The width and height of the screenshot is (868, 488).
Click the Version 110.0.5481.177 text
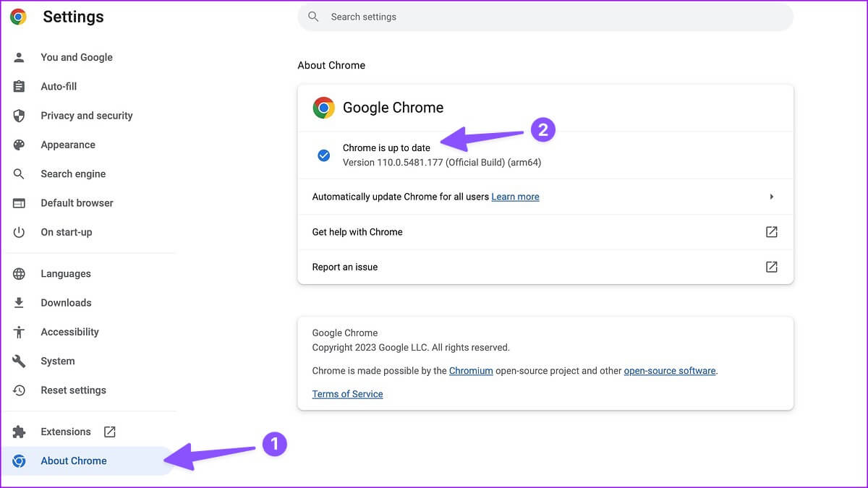click(x=442, y=163)
